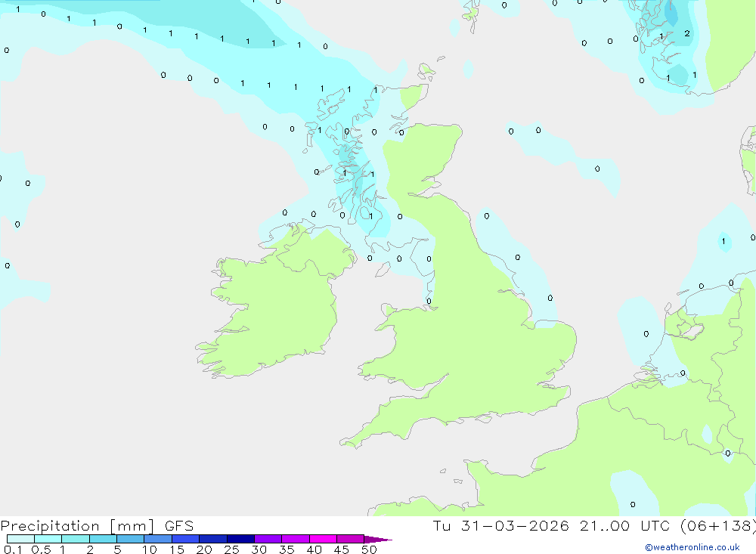
Task: Click the legend label "30"
Action: [259, 549]
